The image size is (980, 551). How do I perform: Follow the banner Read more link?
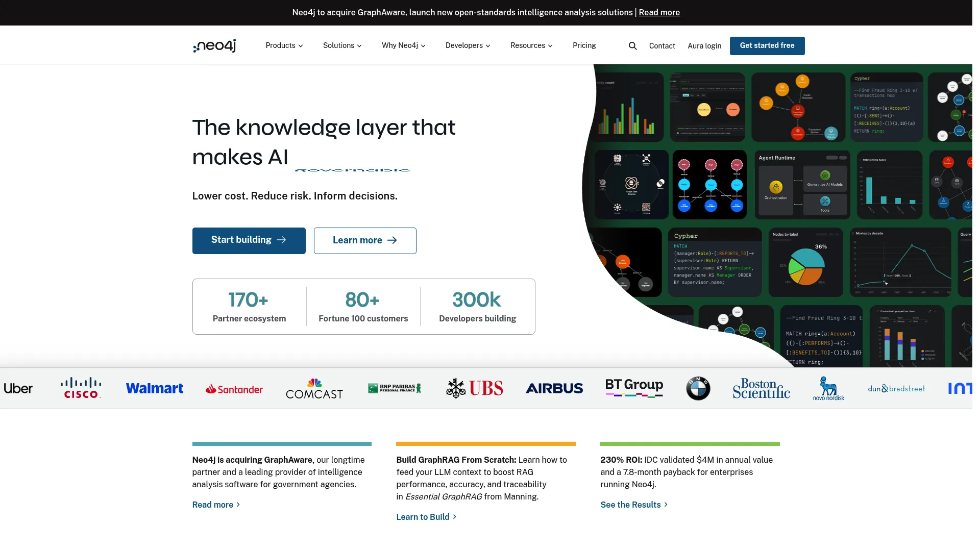[659, 13]
